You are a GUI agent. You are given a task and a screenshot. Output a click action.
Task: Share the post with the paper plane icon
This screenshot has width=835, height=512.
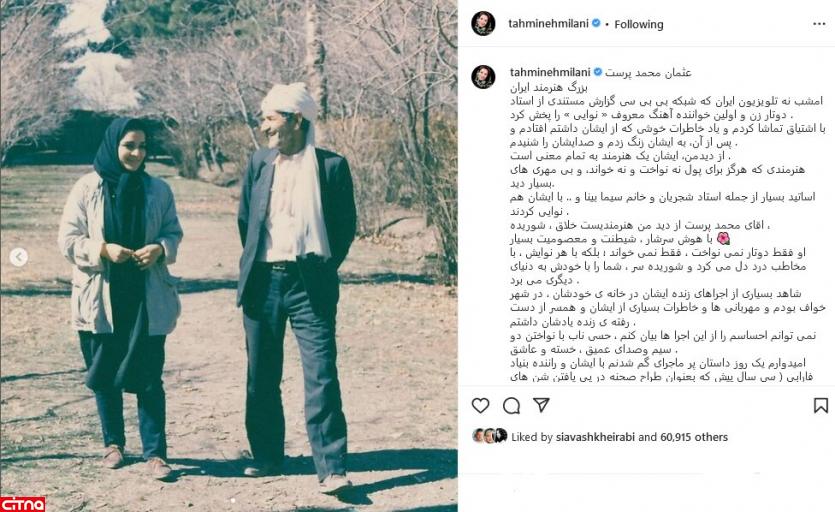(x=542, y=405)
